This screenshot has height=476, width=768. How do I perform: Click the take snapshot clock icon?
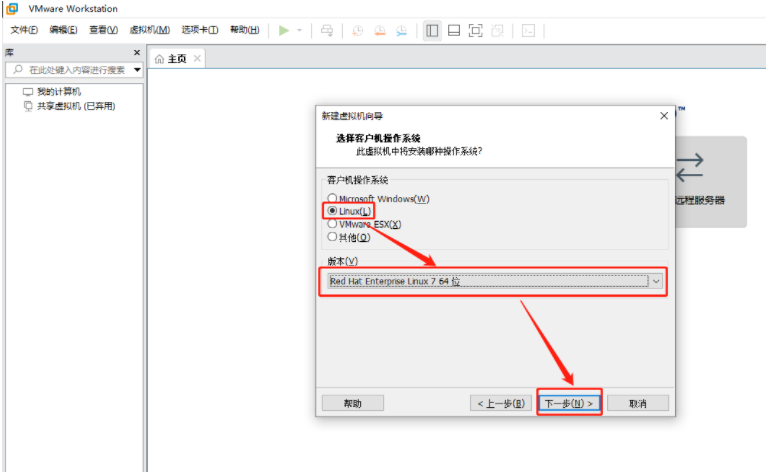coord(358,30)
